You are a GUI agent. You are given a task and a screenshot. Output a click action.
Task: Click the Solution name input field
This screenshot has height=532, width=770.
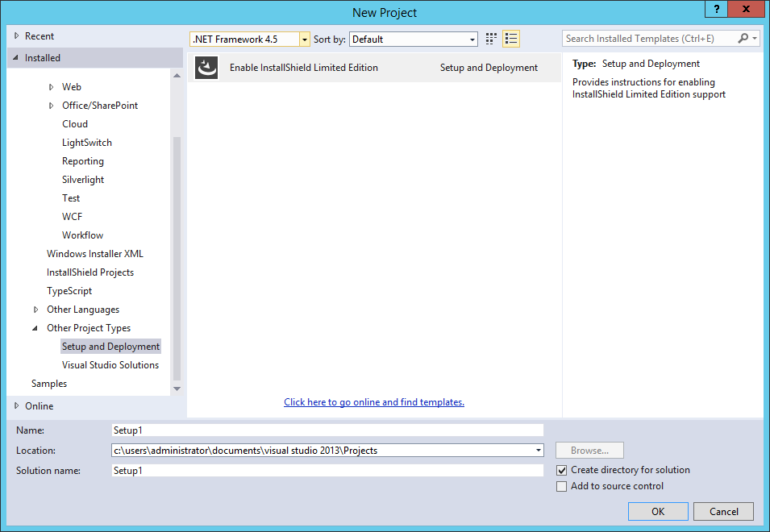327,471
